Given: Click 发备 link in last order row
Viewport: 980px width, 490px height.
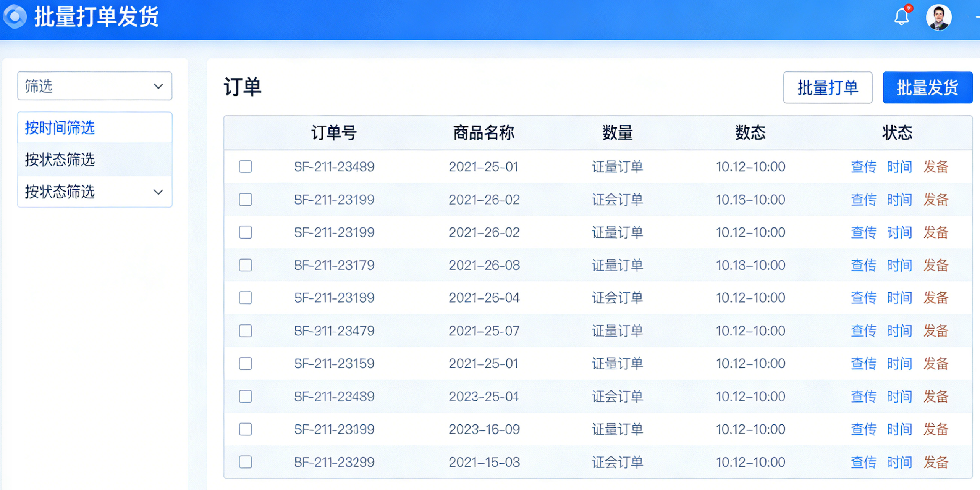Looking at the screenshot, I should tap(936, 462).
